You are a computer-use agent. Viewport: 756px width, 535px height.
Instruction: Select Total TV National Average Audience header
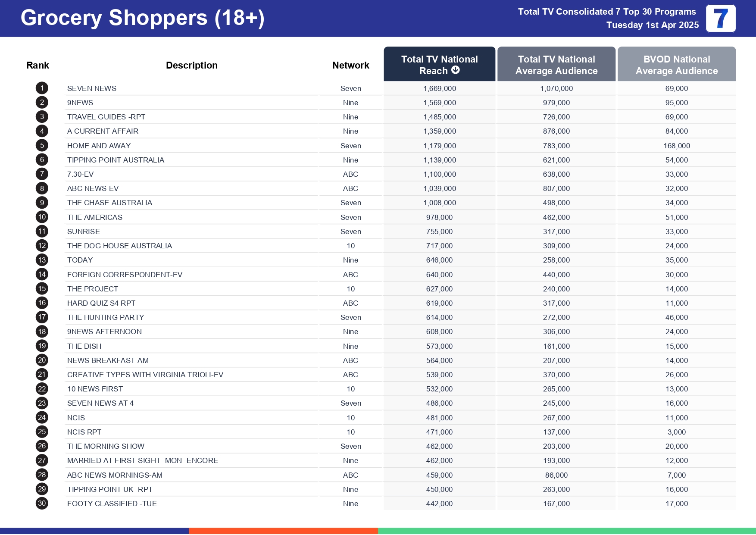(556, 65)
